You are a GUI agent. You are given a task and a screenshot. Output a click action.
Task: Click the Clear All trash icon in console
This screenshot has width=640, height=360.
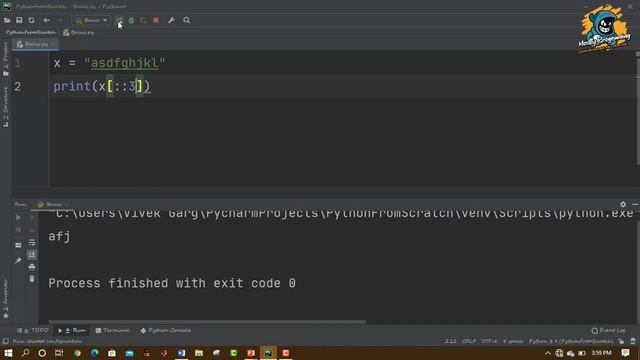pos(32,279)
